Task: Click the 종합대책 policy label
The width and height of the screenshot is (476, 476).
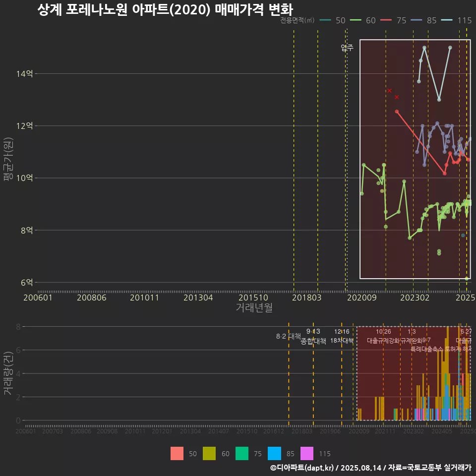Action: (x=313, y=341)
